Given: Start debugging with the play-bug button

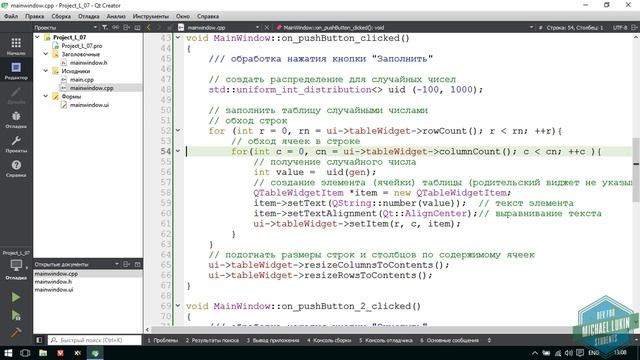Looking at the screenshot, I should coord(16,315).
